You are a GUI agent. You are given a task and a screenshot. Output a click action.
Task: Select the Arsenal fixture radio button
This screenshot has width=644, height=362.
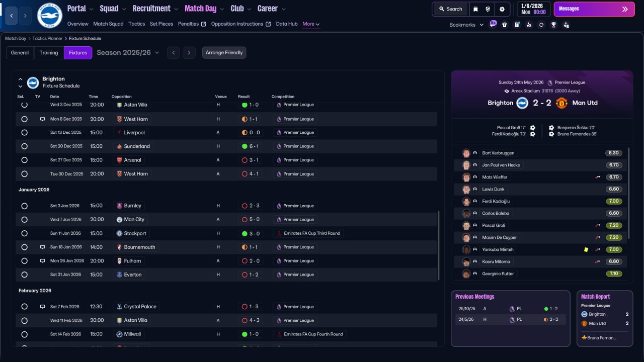click(x=24, y=160)
